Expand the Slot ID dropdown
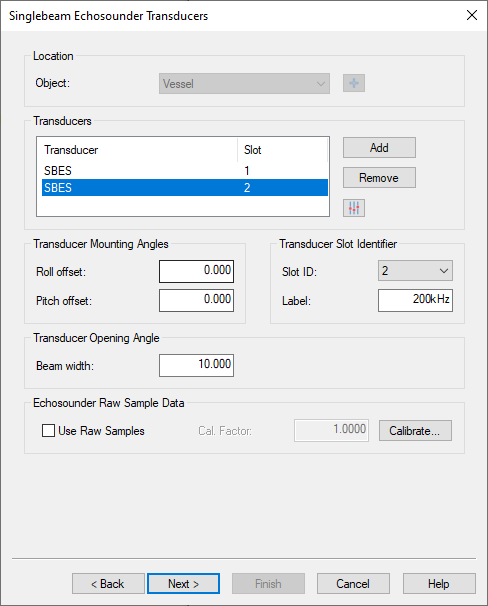The height and width of the screenshot is (606, 488). coord(415,271)
